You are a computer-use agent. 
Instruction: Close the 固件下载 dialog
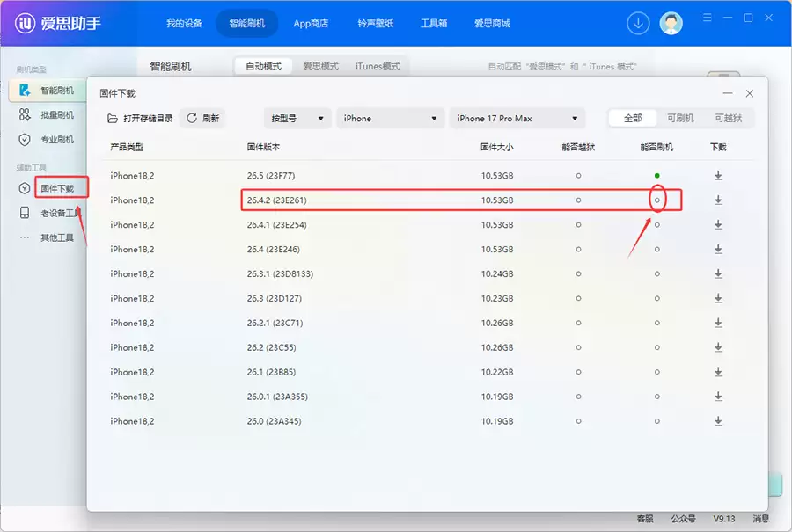[750, 93]
